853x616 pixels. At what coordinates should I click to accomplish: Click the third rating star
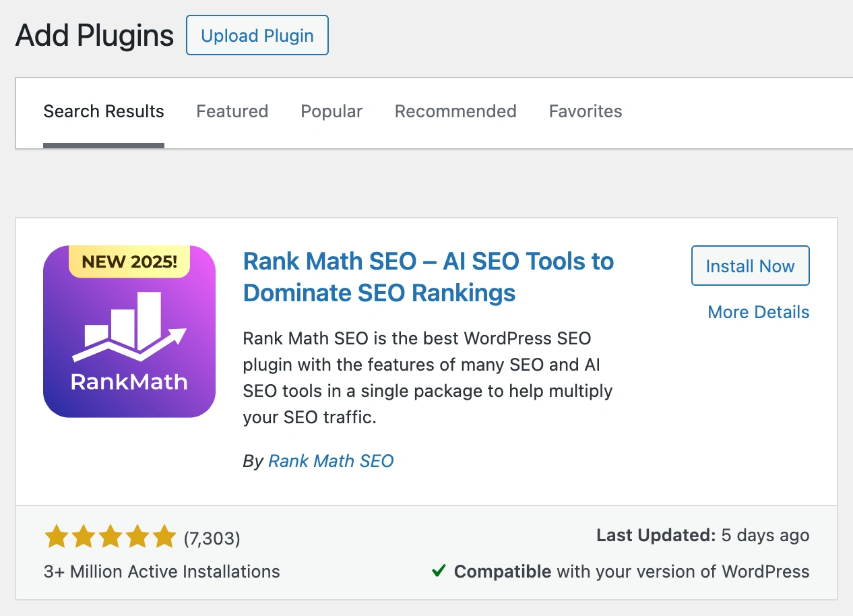coord(110,537)
